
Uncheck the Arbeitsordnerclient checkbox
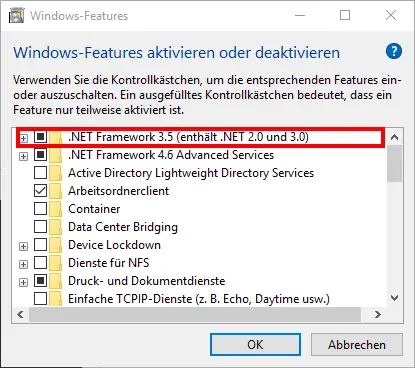point(40,191)
